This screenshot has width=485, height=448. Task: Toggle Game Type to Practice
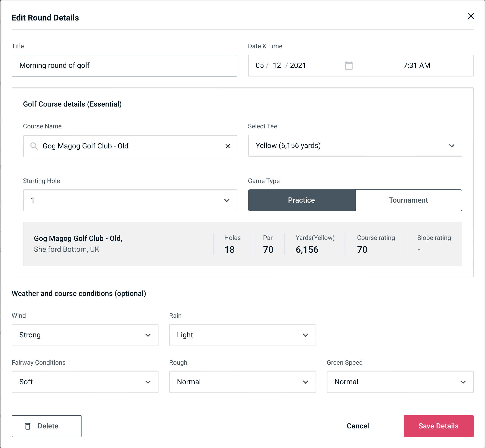pyautogui.click(x=302, y=200)
